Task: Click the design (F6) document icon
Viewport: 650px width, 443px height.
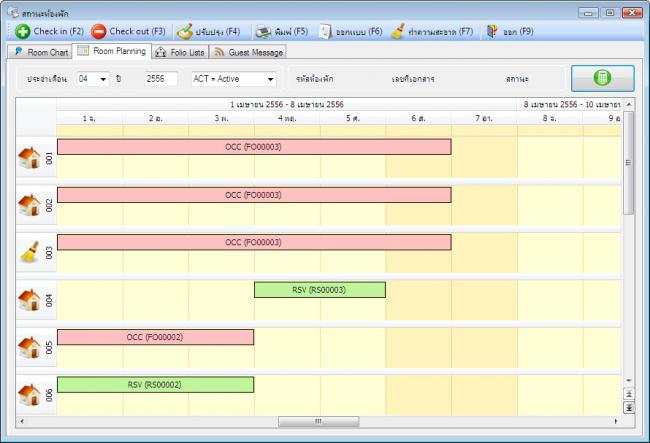Action: [326, 31]
